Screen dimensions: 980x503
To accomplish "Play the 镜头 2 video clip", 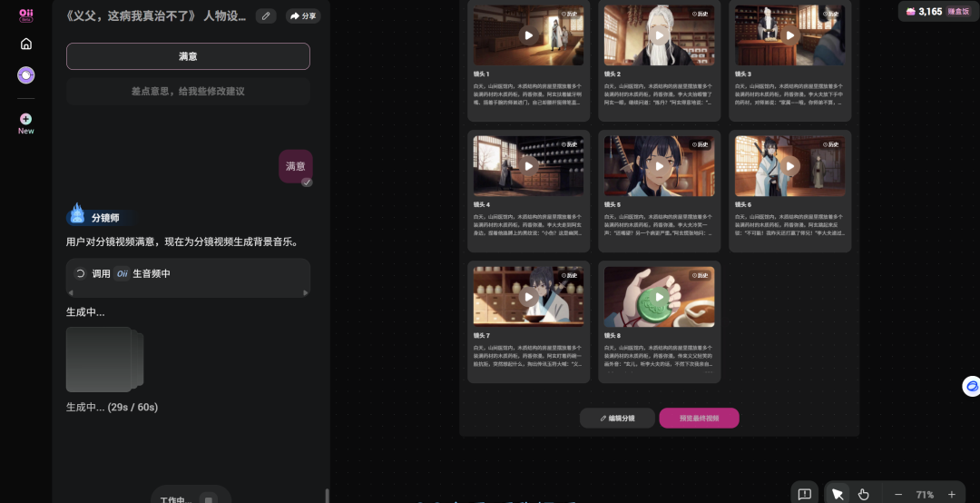I will pyautogui.click(x=660, y=35).
